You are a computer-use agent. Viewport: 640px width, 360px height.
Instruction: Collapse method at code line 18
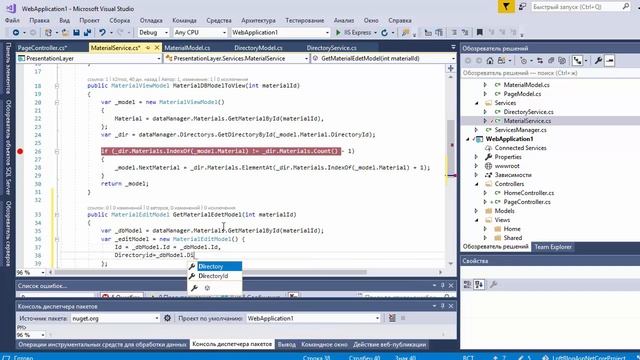point(57,86)
